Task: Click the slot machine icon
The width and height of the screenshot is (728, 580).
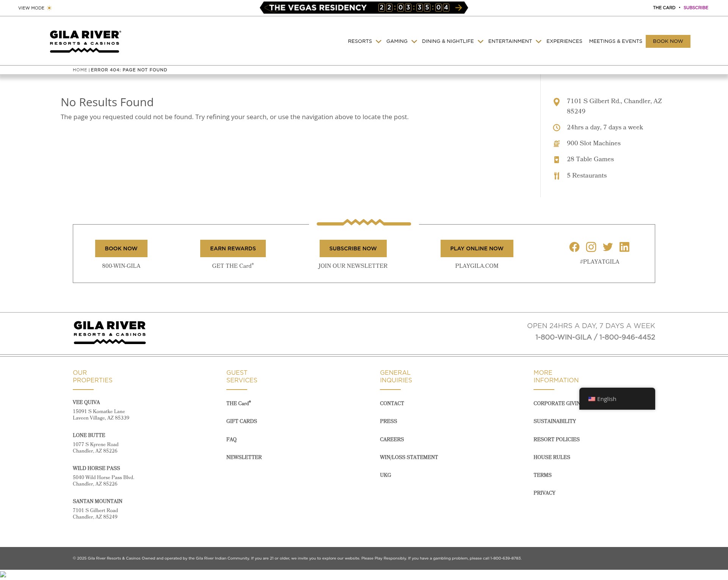Action: (x=557, y=144)
